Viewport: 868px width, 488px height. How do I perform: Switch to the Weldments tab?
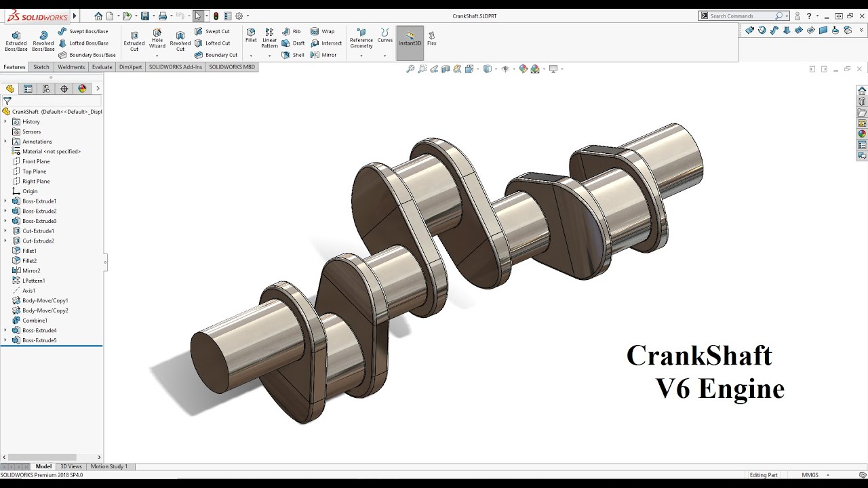click(71, 67)
